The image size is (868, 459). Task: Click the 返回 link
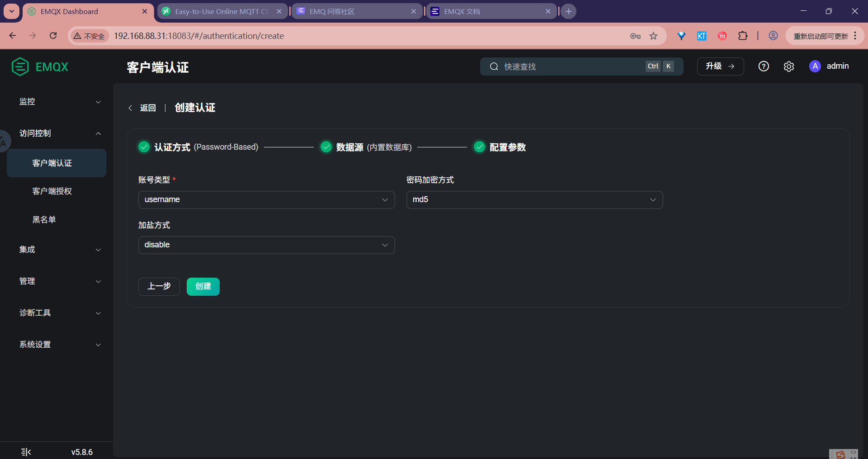(x=148, y=108)
